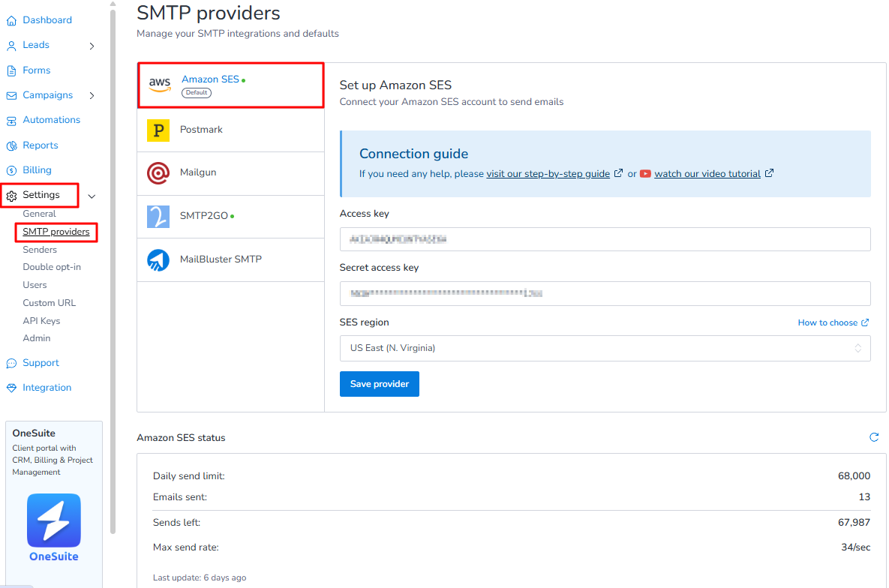Select the SMTP2GO provider

[231, 217]
